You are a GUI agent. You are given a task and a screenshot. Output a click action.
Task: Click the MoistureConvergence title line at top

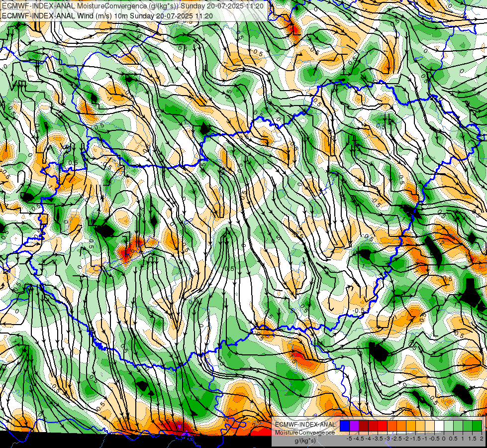pos(133,6)
